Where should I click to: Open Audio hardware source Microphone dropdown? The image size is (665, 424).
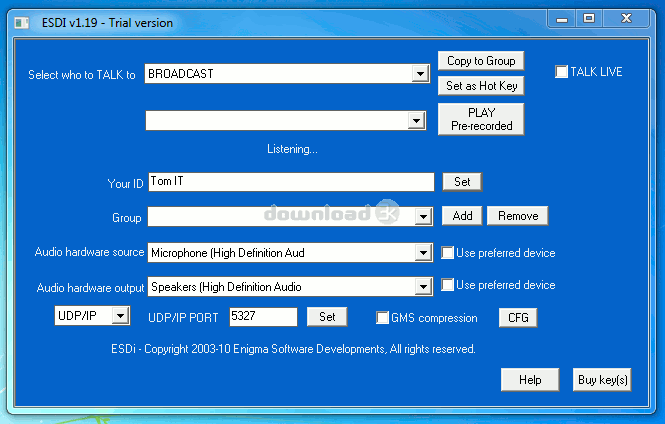click(423, 253)
